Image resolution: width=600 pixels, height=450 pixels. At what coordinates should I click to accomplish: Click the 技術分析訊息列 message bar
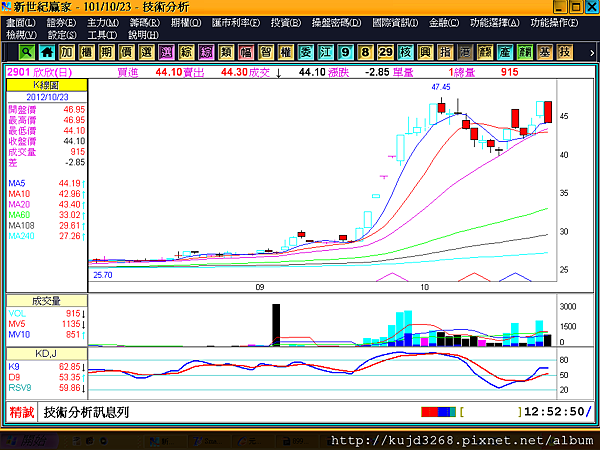click(x=86, y=412)
